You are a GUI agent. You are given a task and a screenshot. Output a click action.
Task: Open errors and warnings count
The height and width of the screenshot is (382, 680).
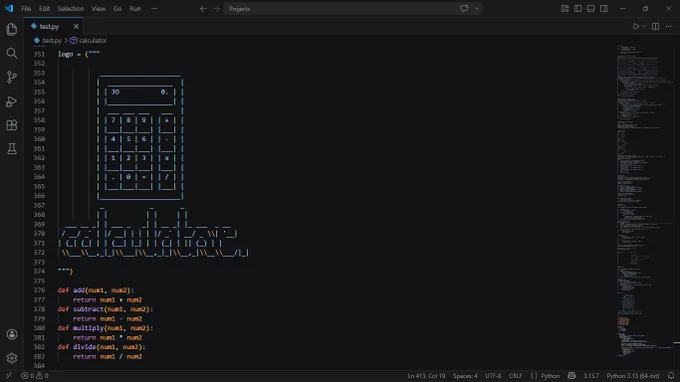pos(35,375)
